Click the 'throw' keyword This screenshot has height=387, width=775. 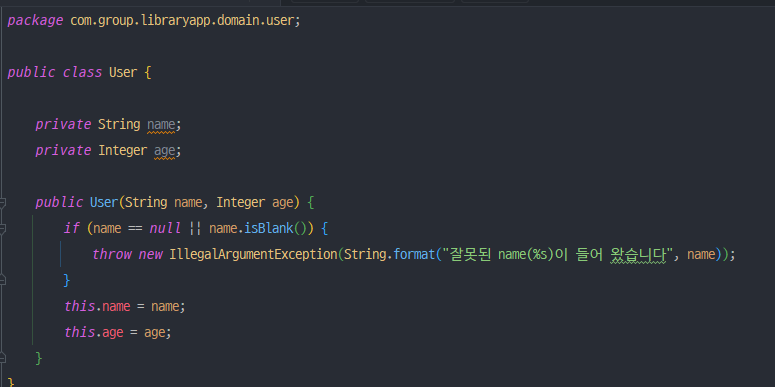[112, 254]
